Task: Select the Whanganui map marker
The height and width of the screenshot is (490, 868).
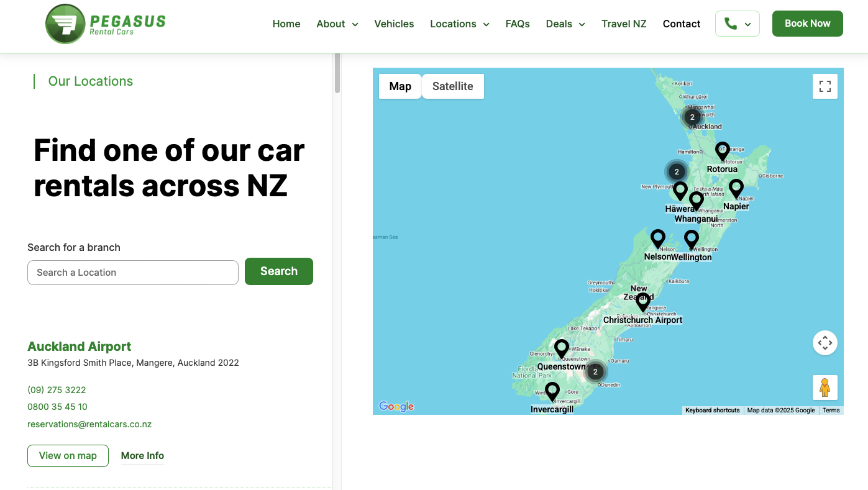Action: coord(697,201)
